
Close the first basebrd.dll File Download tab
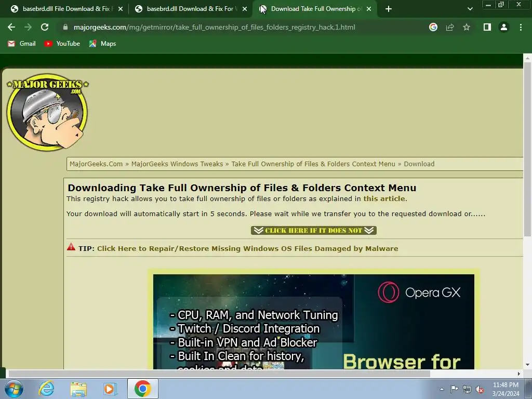[x=121, y=9]
